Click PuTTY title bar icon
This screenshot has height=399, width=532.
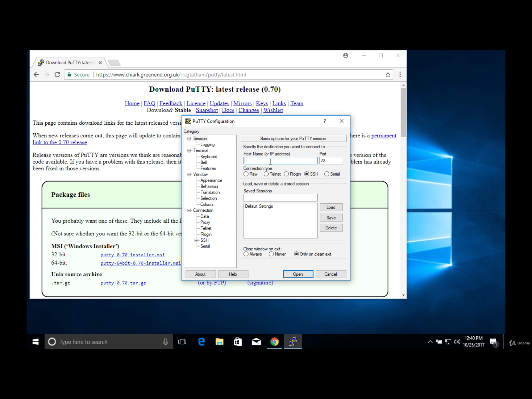click(x=188, y=121)
